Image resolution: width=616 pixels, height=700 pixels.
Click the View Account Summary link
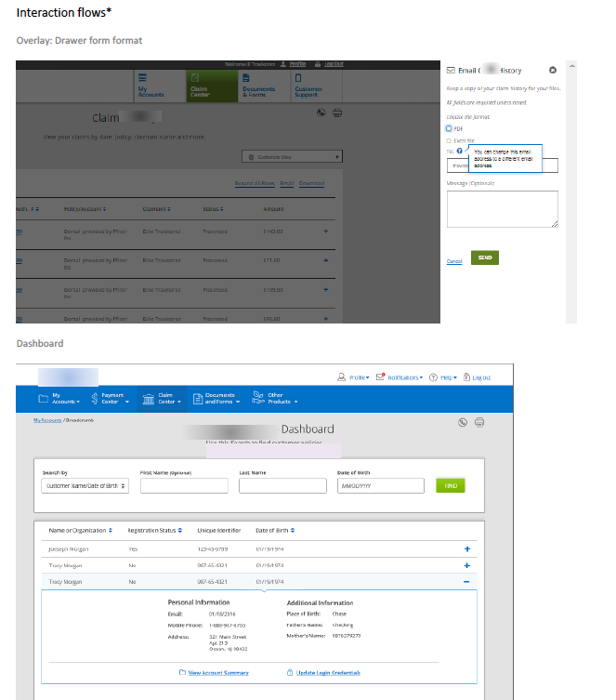217,672
